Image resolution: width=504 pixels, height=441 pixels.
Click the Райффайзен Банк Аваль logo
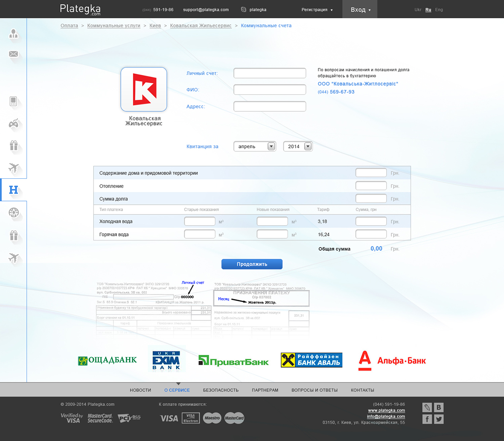[x=312, y=360]
